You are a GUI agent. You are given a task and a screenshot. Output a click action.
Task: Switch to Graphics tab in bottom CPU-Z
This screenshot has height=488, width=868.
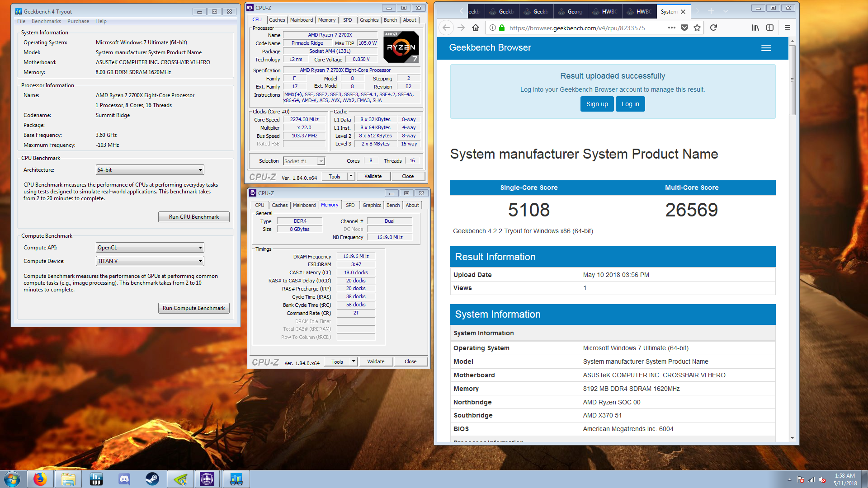coord(372,205)
